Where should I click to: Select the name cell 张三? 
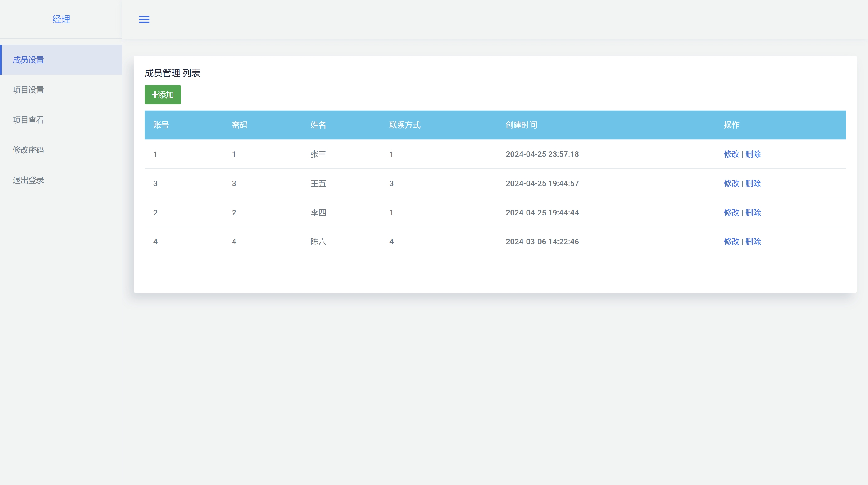pyautogui.click(x=318, y=154)
